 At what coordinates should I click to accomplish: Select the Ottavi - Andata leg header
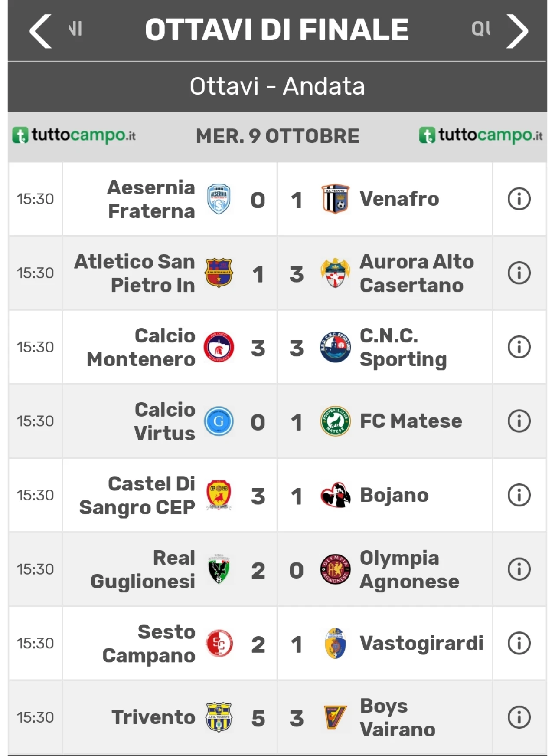point(277,86)
